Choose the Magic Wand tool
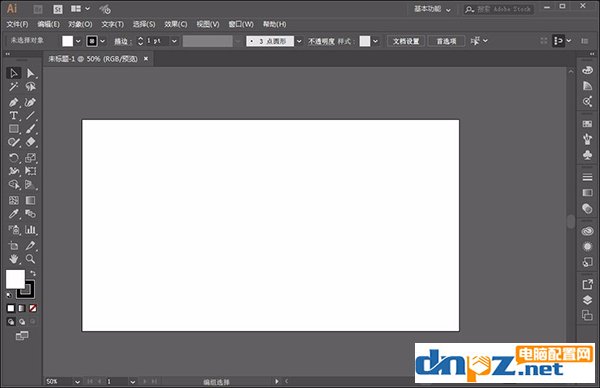 click(13, 86)
